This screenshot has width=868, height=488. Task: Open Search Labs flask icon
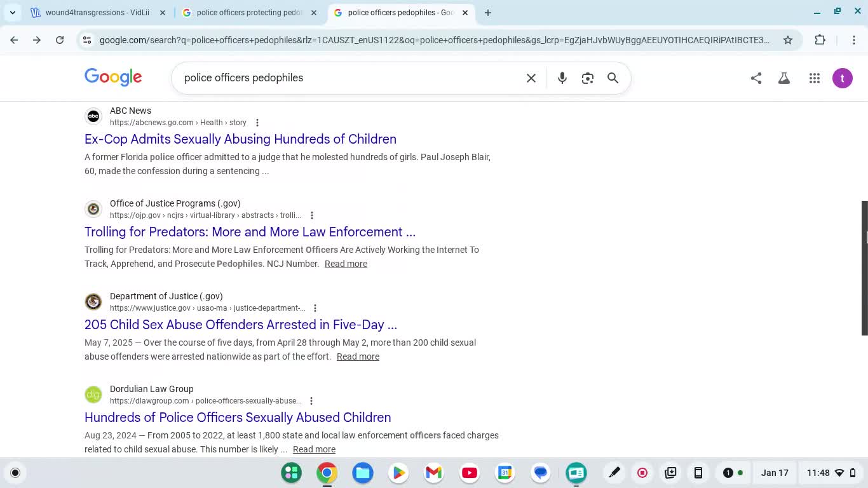coord(783,78)
